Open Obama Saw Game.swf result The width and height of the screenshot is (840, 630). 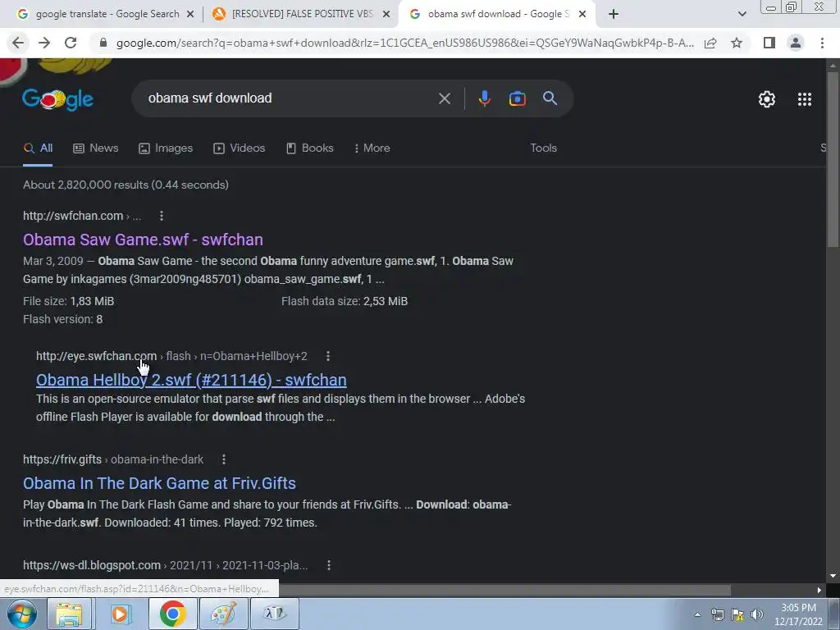tap(143, 240)
